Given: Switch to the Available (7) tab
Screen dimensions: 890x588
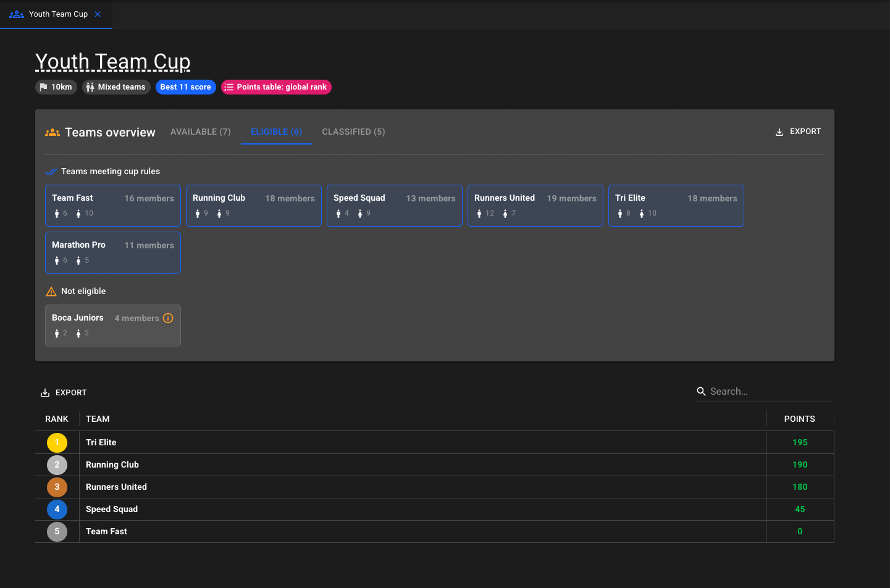Looking at the screenshot, I should pos(200,132).
